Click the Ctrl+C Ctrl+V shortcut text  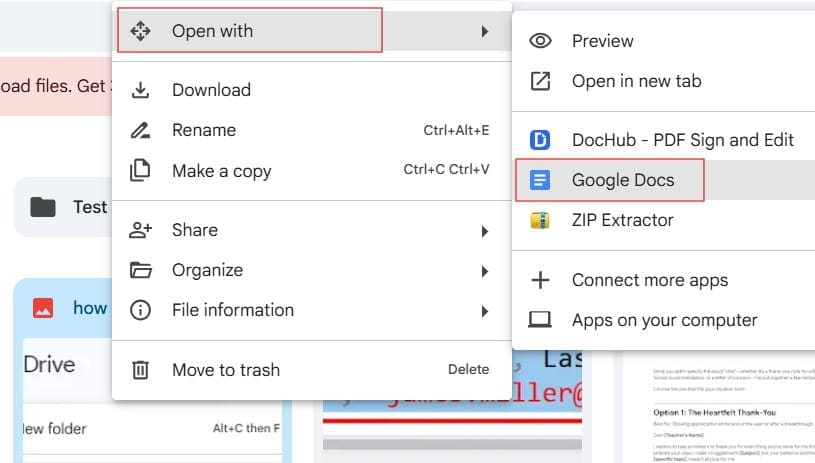click(446, 169)
